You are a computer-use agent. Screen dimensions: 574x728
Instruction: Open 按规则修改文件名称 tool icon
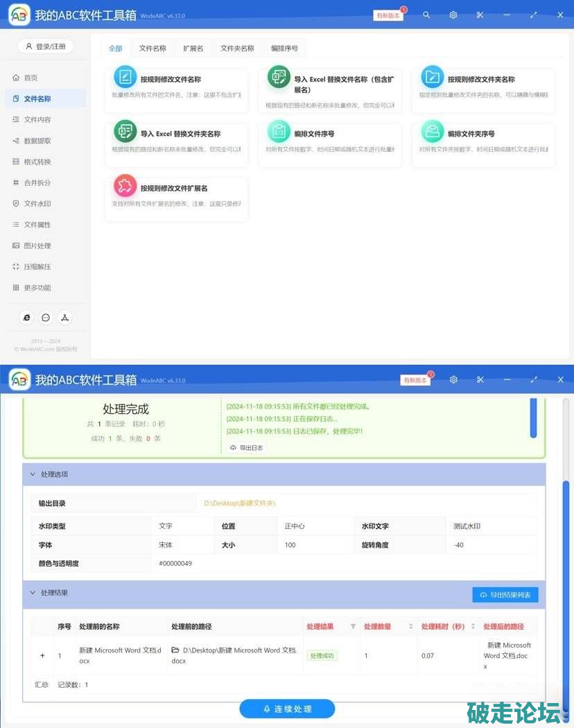click(125, 77)
